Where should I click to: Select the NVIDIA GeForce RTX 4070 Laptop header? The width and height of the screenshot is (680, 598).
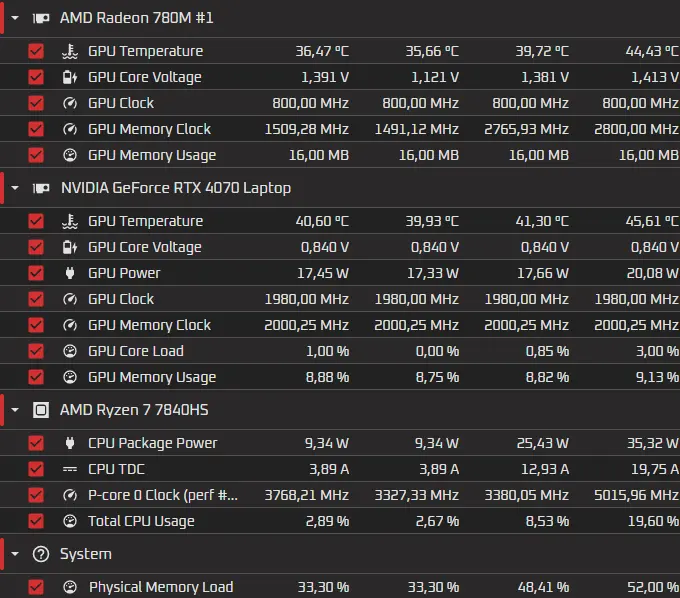[x=176, y=188]
